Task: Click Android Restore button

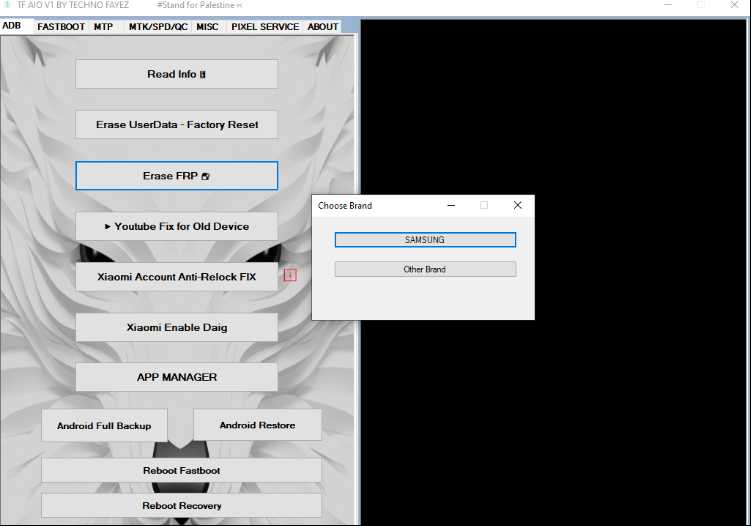Action: pos(258,425)
